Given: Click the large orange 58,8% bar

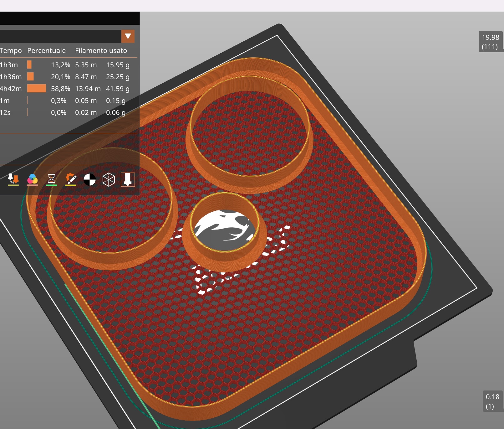Looking at the screenshot, I should [37, 88].
